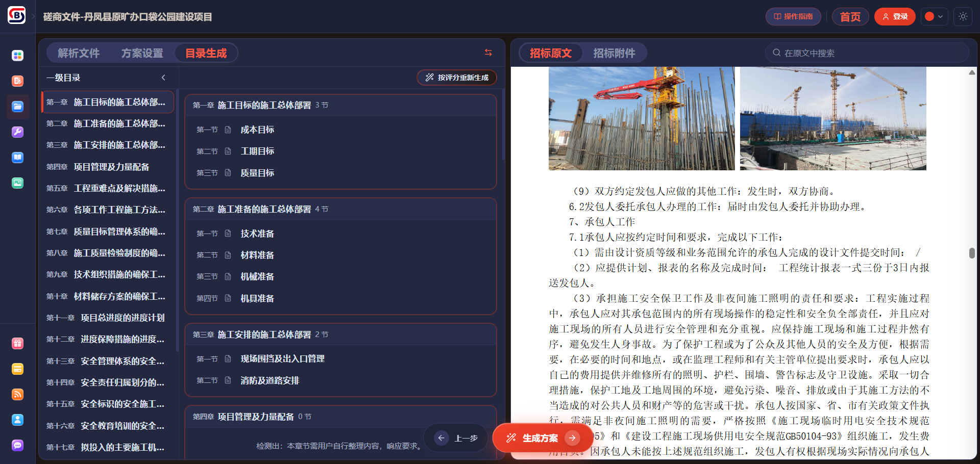Click 按评分重新生成 button
The height and width of the screenshot is (464, 980).
(457, 78)
